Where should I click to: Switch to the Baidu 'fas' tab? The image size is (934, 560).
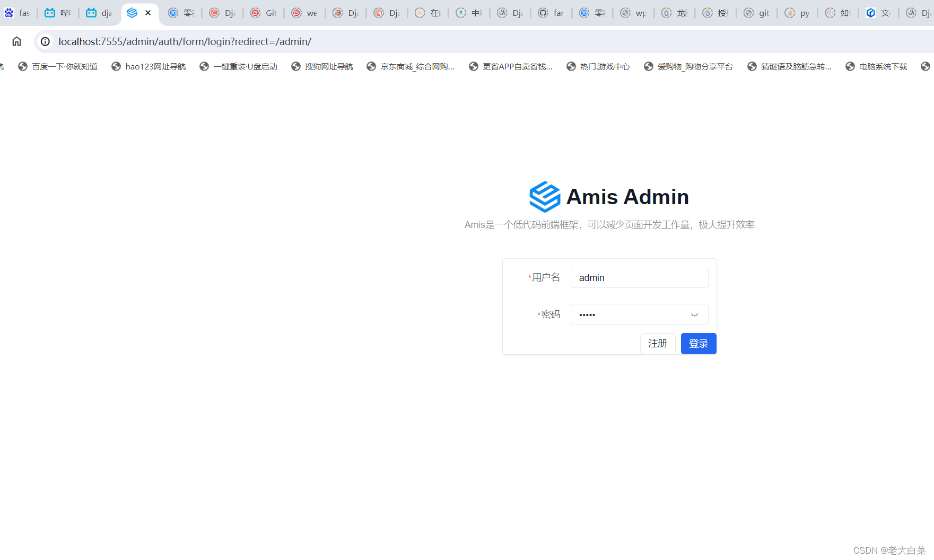pyautogui.click(x=18, y=13)
